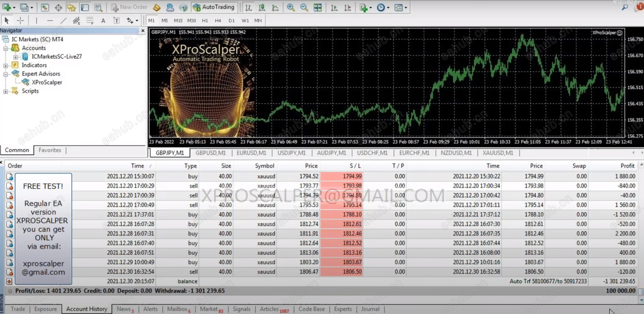The height and width of the screenshot is (314, 644).
Task: Open the Trade tab in Terminal
Action: pos(18,309)
